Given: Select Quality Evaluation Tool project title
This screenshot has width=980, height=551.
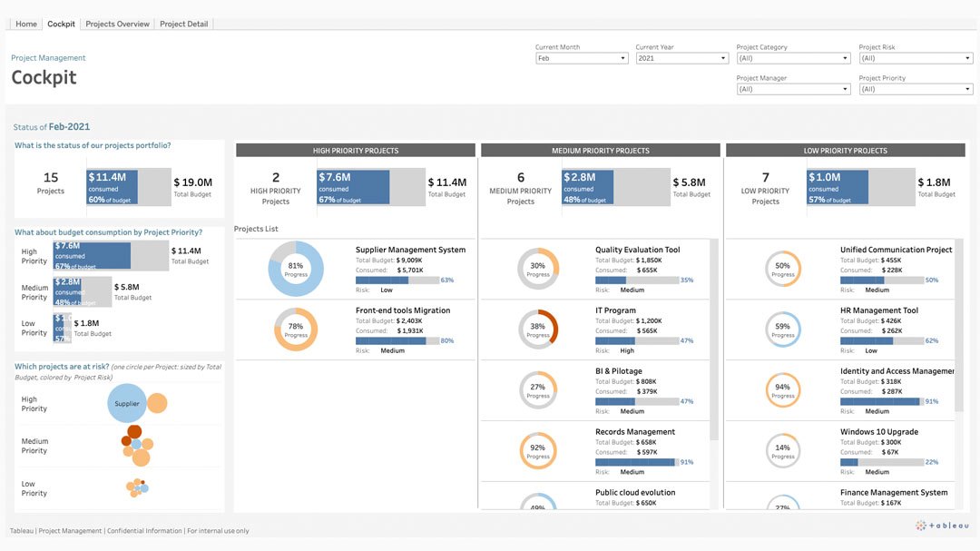Looking at the screenshot, I should [637, 250].
